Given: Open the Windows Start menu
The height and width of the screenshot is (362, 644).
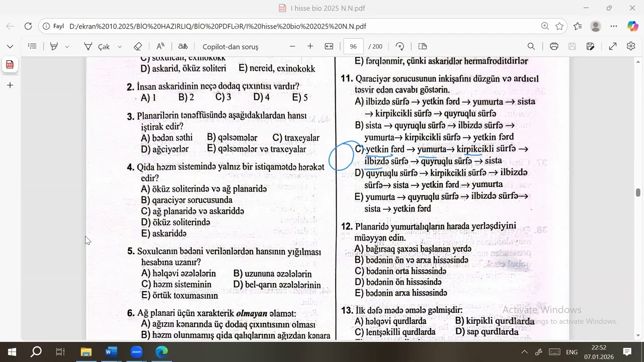Looking at the screenshot, I should tap(12, 352).
